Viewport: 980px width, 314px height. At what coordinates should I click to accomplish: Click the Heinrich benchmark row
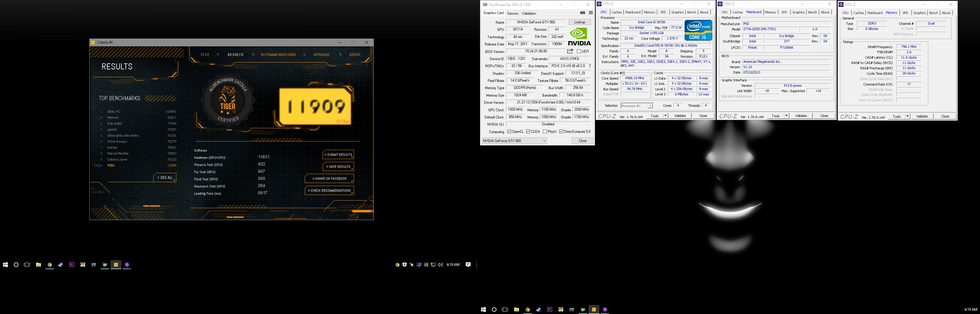pyautogui.click(x=138, y=118)
